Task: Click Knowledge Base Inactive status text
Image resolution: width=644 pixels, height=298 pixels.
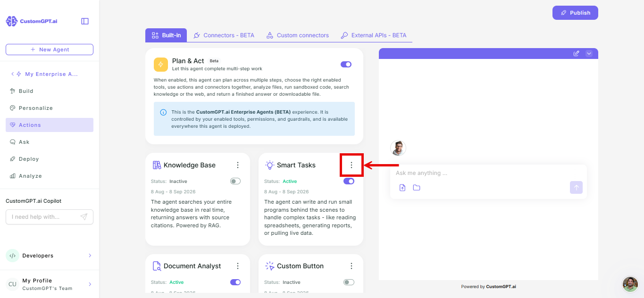Action: click(x=178, y=181)
